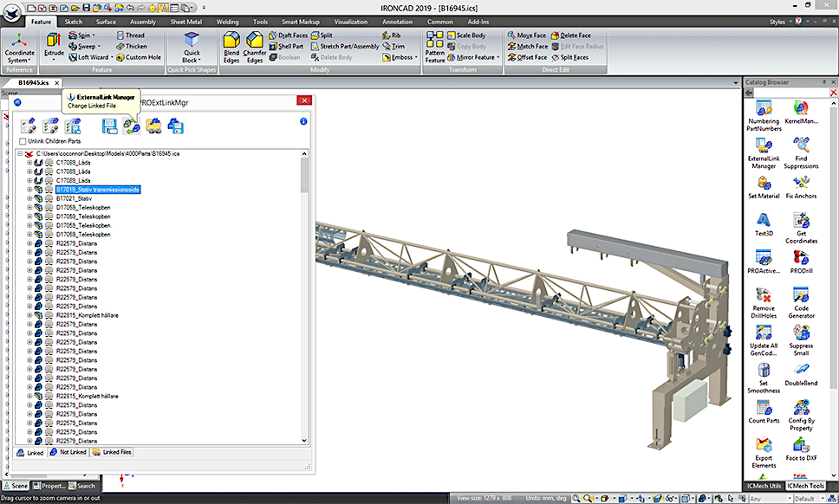Image resolution: width=839 pixels, height=504 pixels.
Task: Select the Blend Edges tool
Action: pos(231,43)
